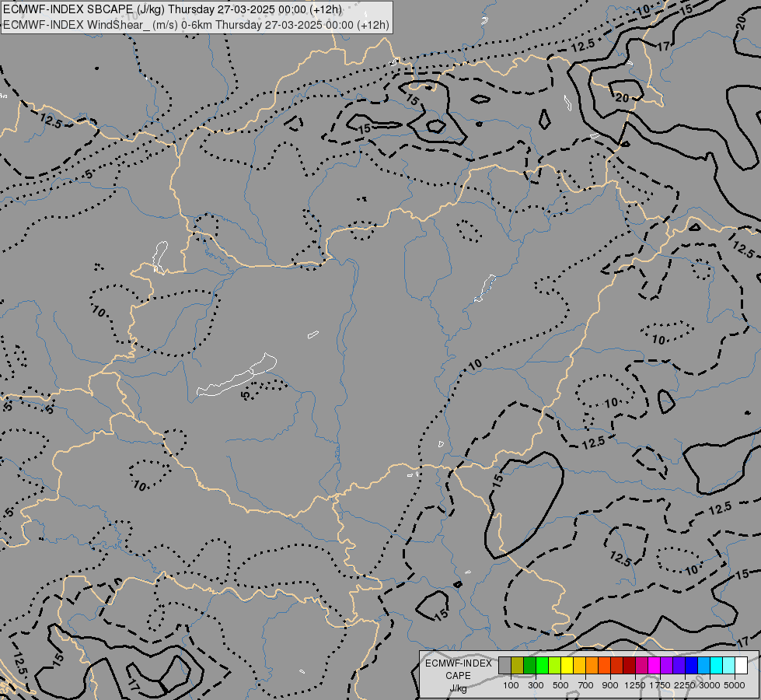The width and height of the screenshot is (761, 700).
Task: Pick the dark green legend swatch
Action: [529, 666]
